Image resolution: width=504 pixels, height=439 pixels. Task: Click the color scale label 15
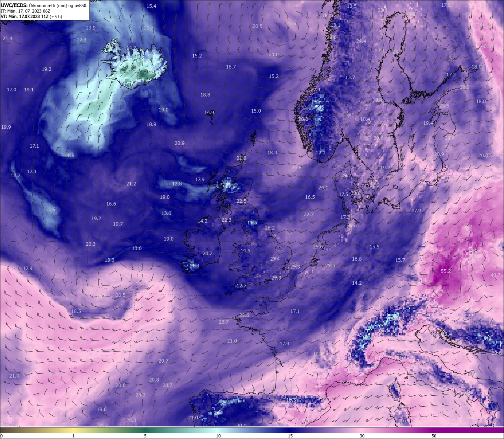click(x=290, y=436)
